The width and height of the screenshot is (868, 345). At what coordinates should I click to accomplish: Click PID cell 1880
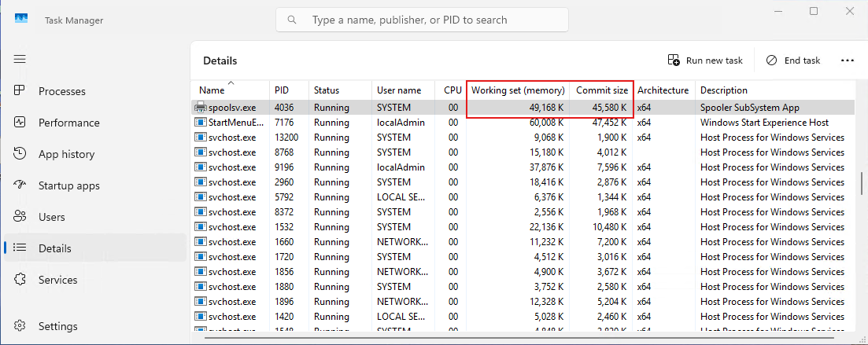coord(284,287)
